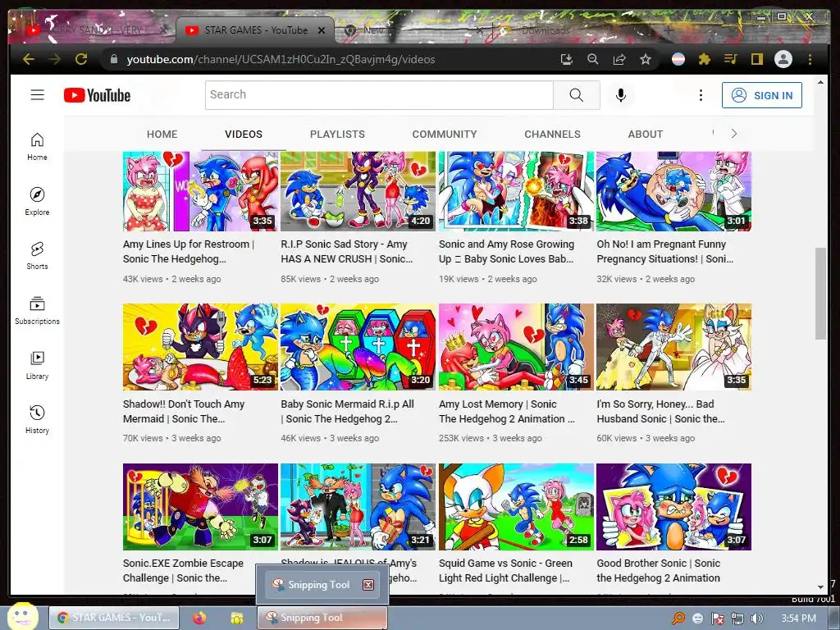The width and height of the screenshot is (840, 630).
Task: Search with voice microphone icon
Action: pyautogui.click(x=620, y=95)
